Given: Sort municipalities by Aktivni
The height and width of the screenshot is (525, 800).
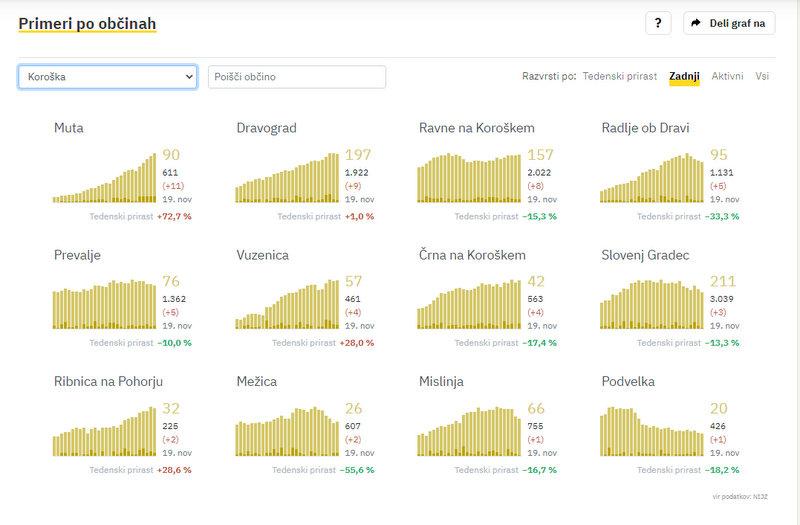Looking at the screenshot, I should pos(727,76).
